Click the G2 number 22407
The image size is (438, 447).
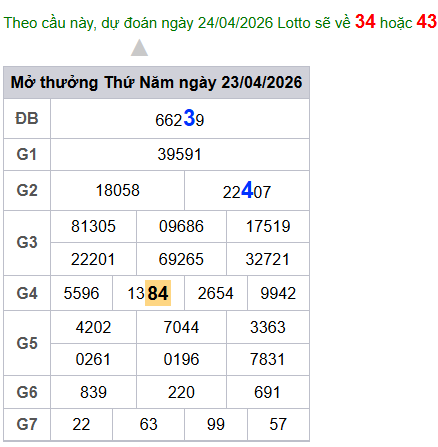tap(247, 190)
